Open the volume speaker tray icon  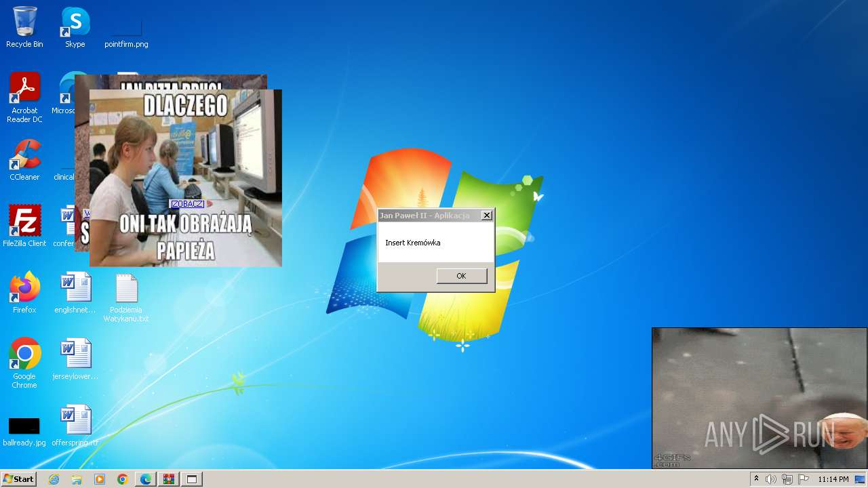tap(771, 479)
